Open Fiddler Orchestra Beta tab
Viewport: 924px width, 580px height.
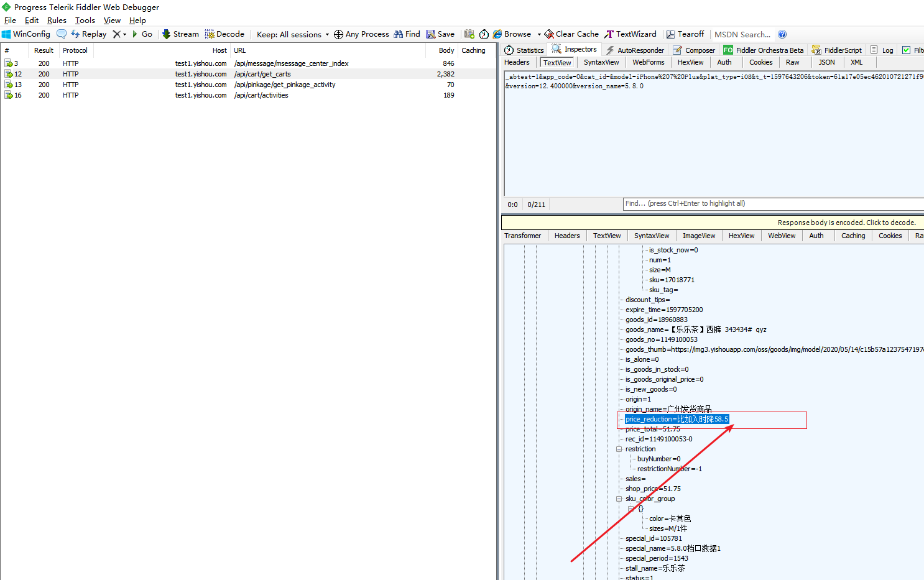pyautogui.click(x=764, y=50)
